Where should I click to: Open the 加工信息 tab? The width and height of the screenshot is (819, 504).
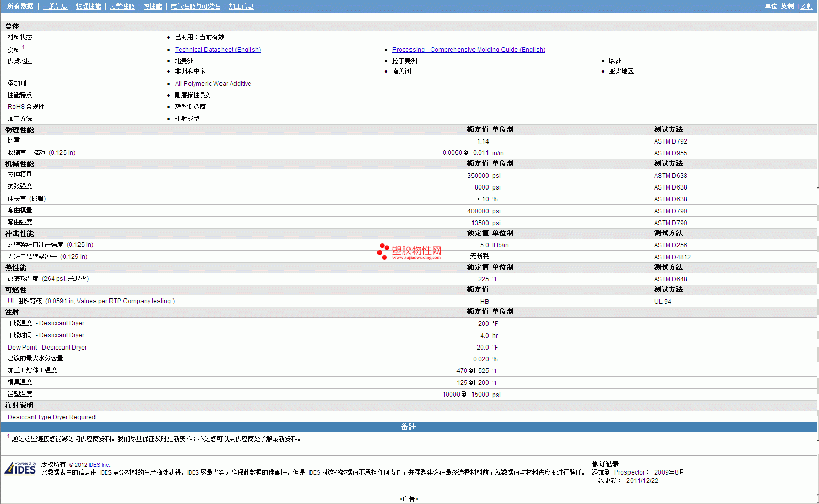[241, 6]
